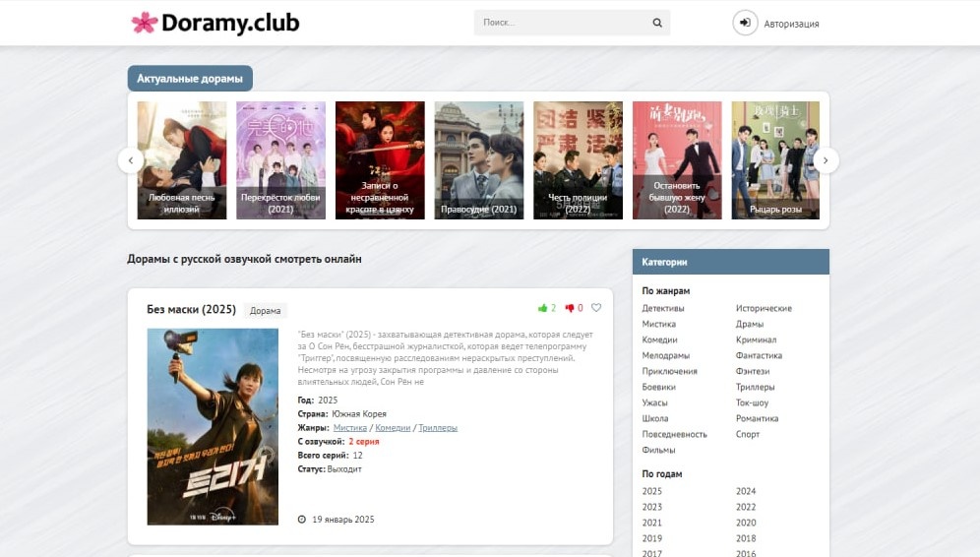The width and height of the screenshot is (980, 557).
Task: Open the Триллеры genre link in card
Action: tap(438, 428)
